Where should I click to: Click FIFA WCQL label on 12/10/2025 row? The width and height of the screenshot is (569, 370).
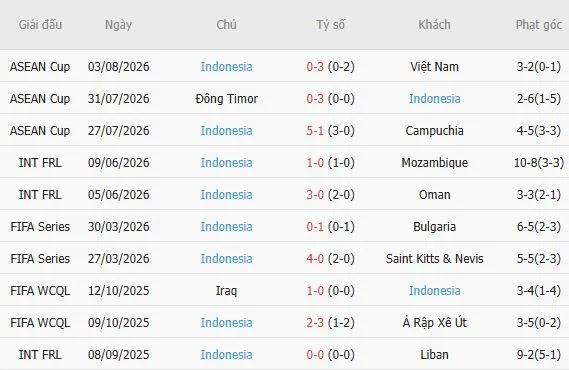(40, 291)
